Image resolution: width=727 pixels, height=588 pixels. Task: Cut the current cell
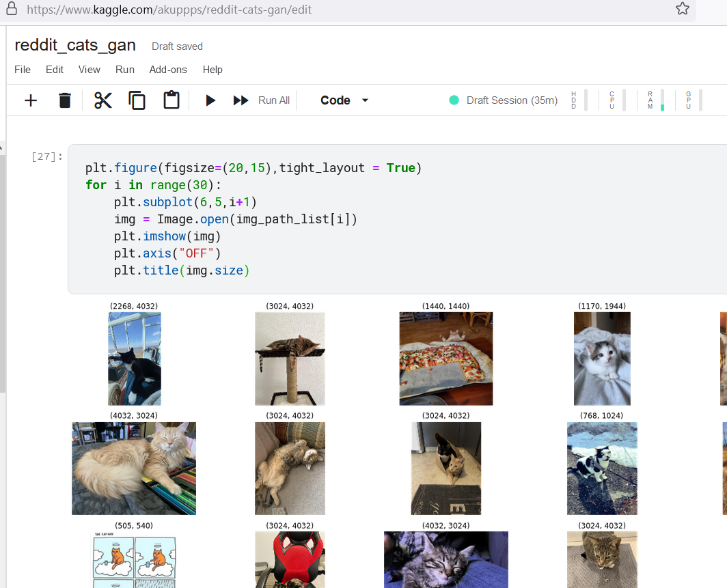click(102, 100)
